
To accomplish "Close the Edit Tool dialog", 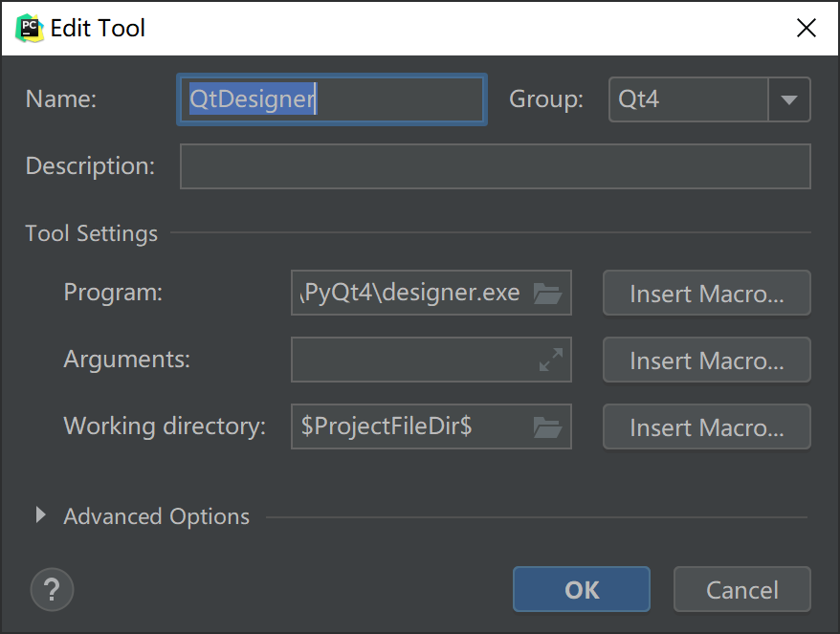I will [x=807, y=28].
